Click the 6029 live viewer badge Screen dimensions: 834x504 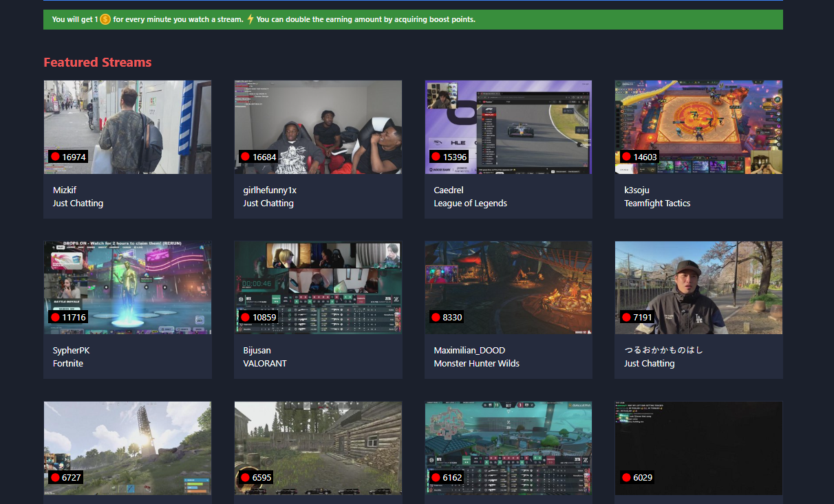(x=637, y=477)
